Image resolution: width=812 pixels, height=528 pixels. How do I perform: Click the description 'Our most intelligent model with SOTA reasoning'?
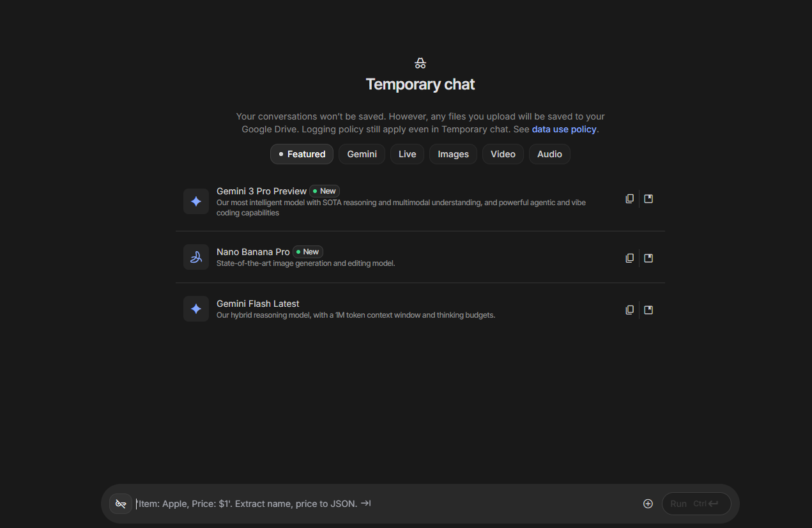[401, 207]
